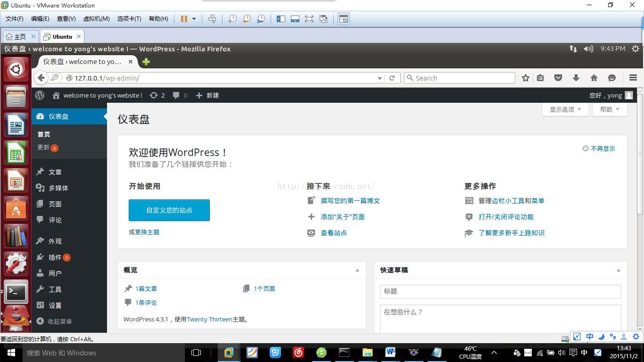644x362 pixels.
Task: Open the 1个页面 link
Action: [264, 288]
